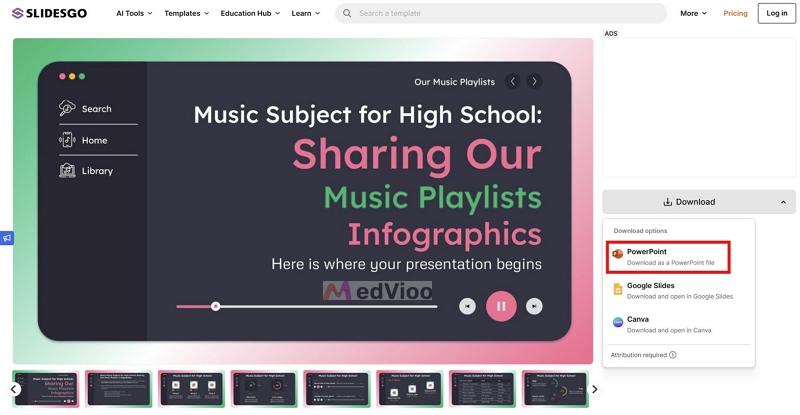
Task: Click the Download options heading
Action: pos(640,231)
